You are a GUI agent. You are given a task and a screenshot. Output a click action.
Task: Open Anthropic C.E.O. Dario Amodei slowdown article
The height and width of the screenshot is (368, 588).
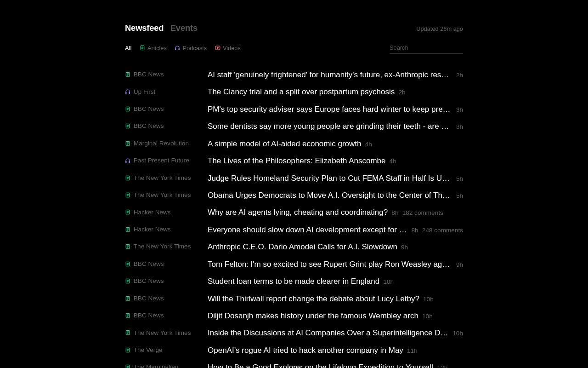click(x=302, y=247)
